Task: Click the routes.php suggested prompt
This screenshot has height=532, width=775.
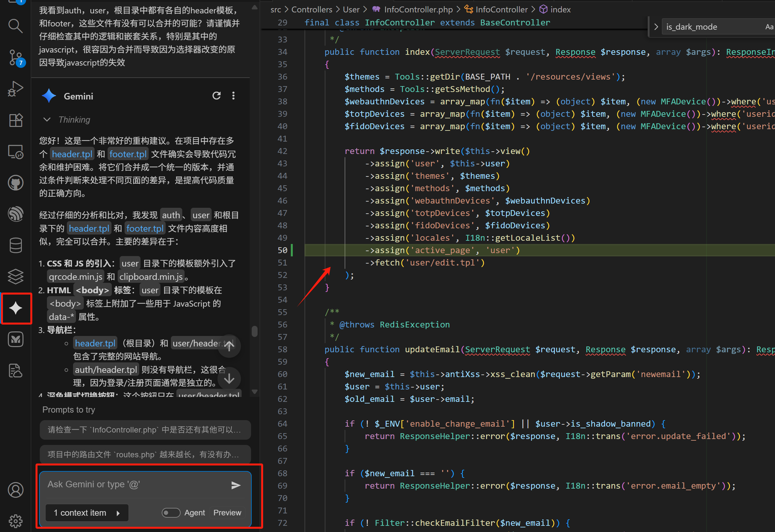Action: pos(145,454)
